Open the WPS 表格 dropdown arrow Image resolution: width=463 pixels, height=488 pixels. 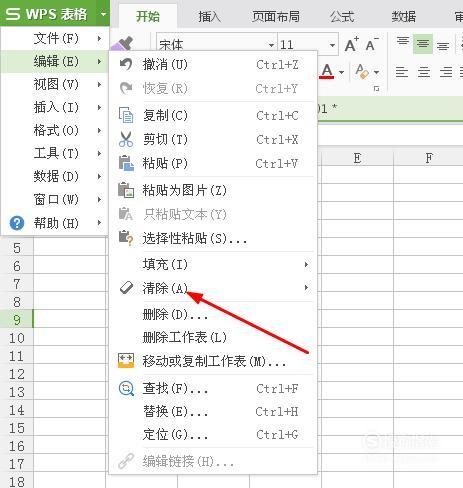(x=103, y=14)
